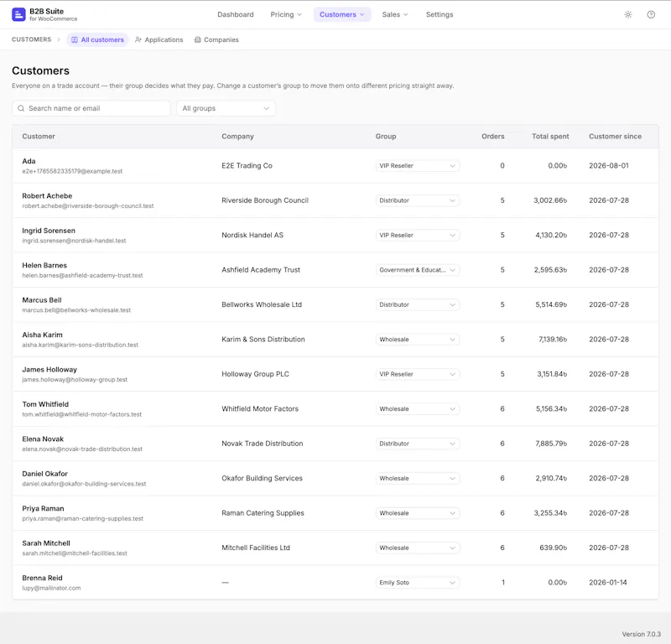The height and width of the screenshot is (644, 671).
Task: Click the name Tom Whitfield
Action: 45,404
